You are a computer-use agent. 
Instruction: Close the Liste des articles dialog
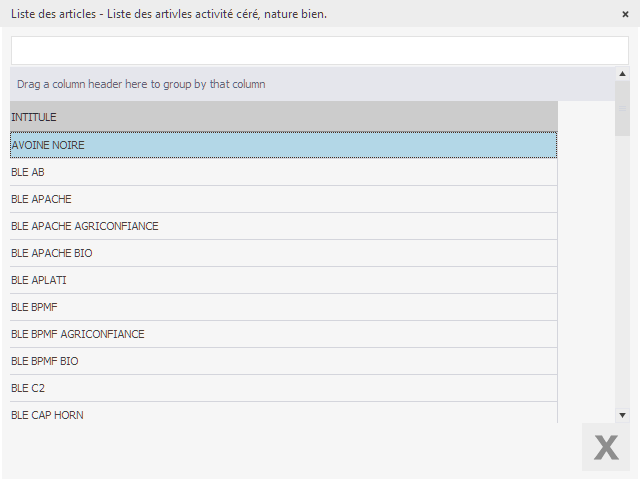pos(625,14)
